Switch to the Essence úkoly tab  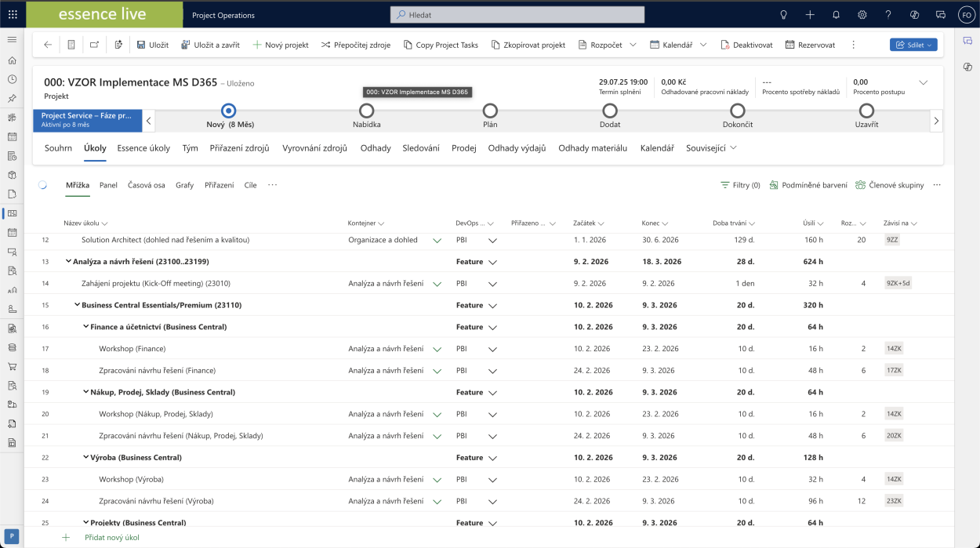tap(143, 148)
